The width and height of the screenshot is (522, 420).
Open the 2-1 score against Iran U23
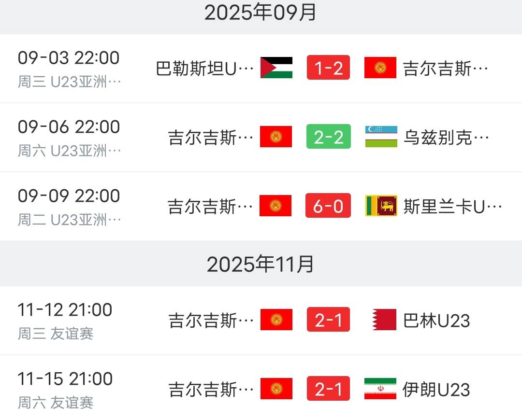328,389
